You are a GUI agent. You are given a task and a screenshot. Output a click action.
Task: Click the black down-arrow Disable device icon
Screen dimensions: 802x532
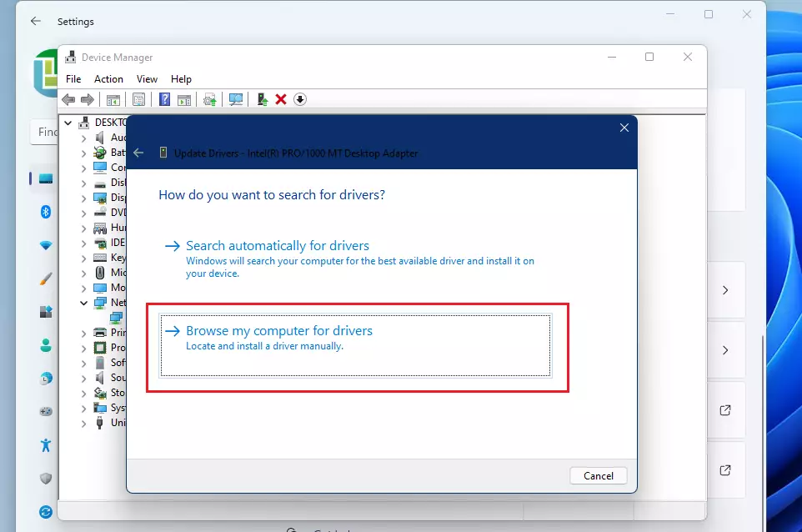tap(300, 99)
